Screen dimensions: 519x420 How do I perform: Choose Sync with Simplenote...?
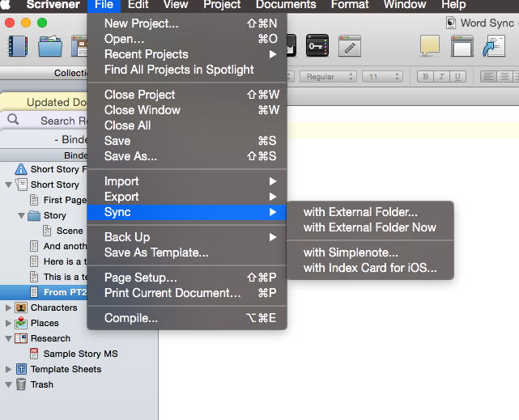[370, 252]
